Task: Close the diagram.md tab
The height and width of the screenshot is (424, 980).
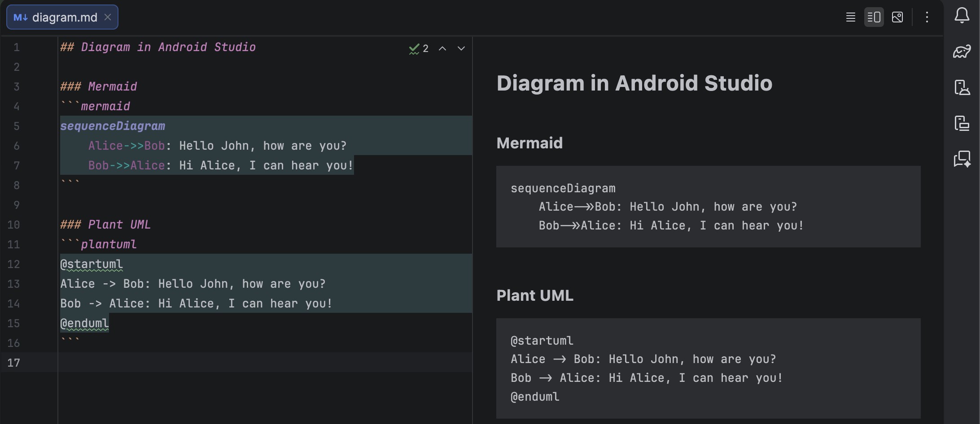Action: tap(108, 17)
